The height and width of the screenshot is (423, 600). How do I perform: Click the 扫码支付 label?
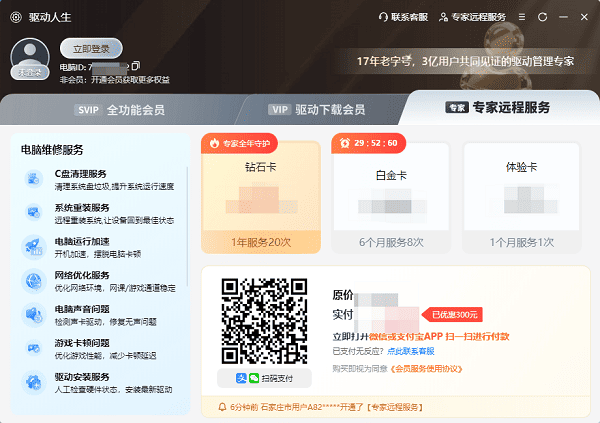[x=277, y=379]
